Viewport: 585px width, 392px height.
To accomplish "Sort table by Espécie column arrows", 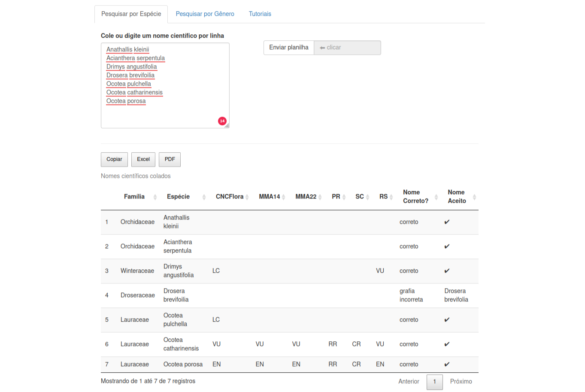I will click(204, 197).
